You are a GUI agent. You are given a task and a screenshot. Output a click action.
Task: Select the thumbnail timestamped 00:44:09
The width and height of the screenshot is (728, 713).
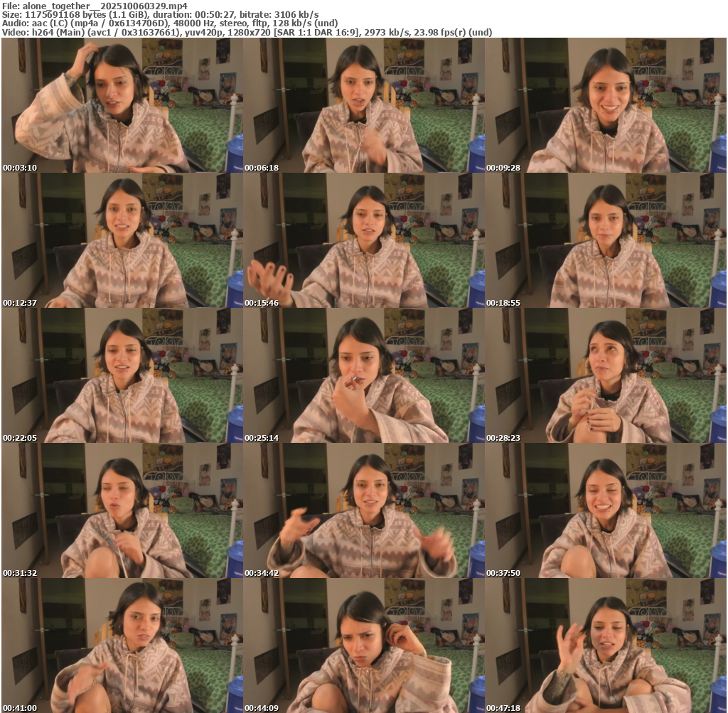coord(363,645)
